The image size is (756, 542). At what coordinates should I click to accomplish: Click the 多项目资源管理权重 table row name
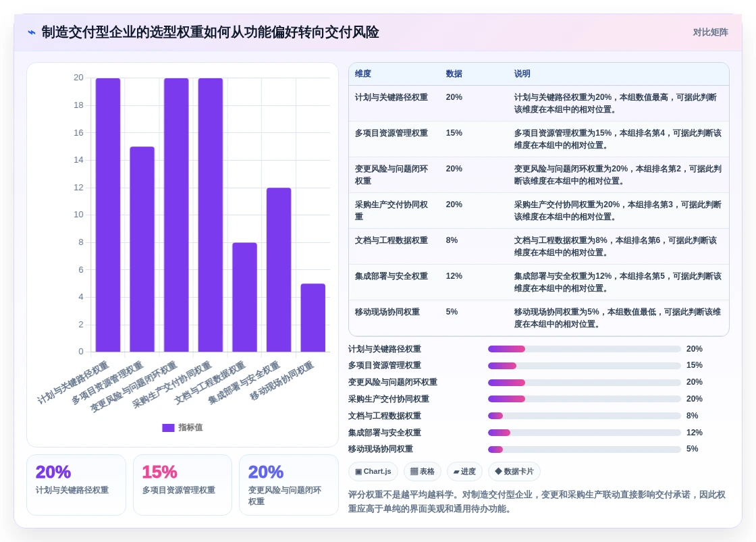pyautogui.click(x=391, y=133)
